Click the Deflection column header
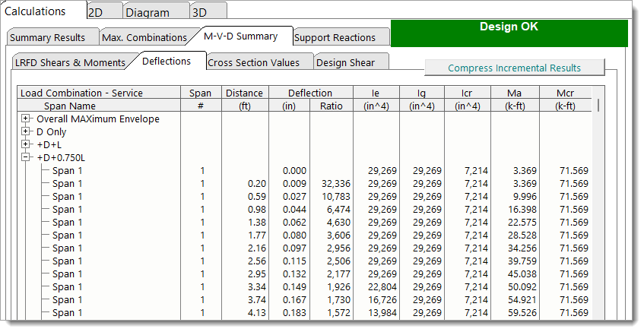Image resolution: width=644 pixels, height=332 pixels. pos(311,93)
